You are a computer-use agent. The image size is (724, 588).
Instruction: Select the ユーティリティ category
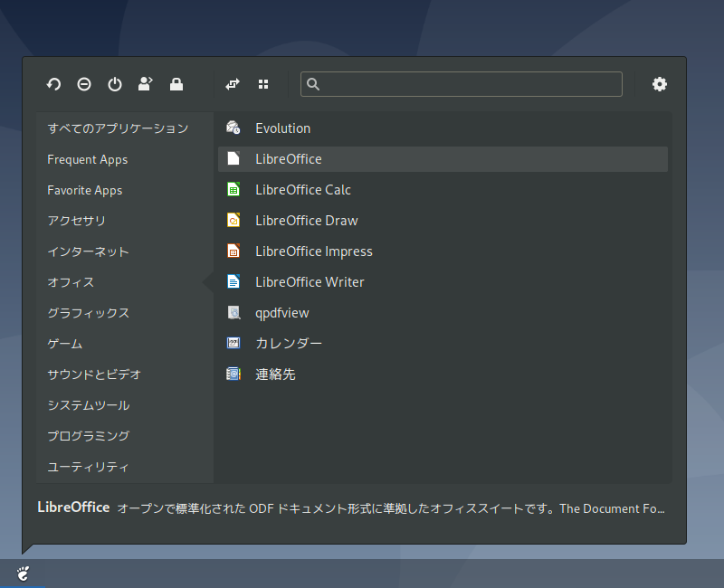pyautogui.click(x=88, y=467)
